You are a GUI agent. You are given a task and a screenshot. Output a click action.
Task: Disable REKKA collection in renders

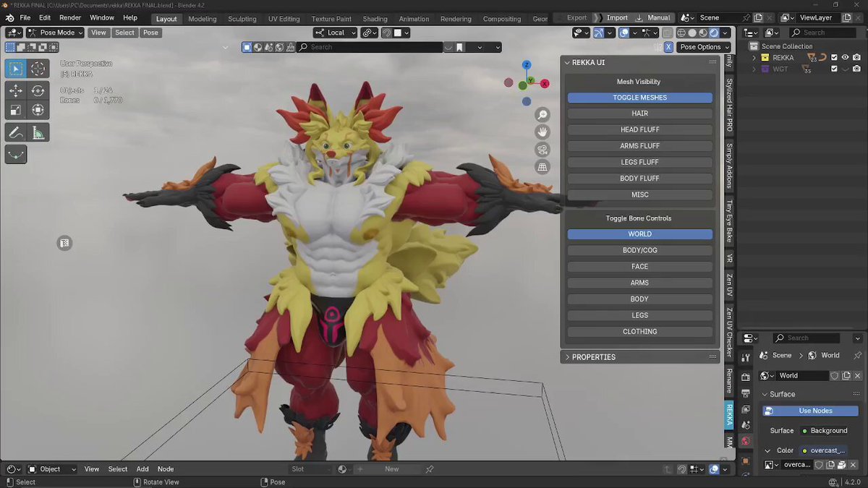tap(856, 58)
